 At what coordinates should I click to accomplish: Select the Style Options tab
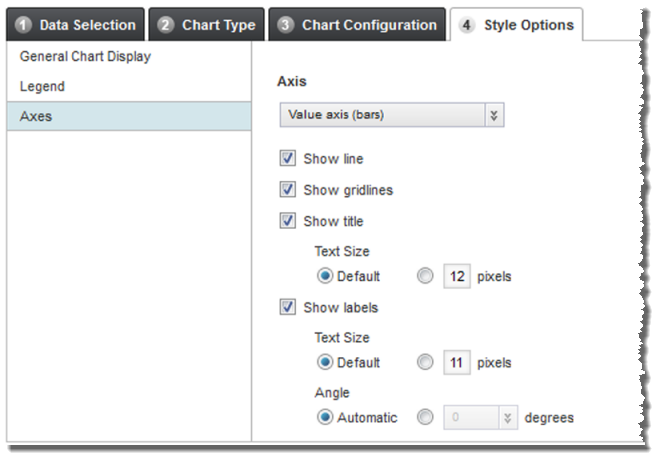[x=517, y=25]
